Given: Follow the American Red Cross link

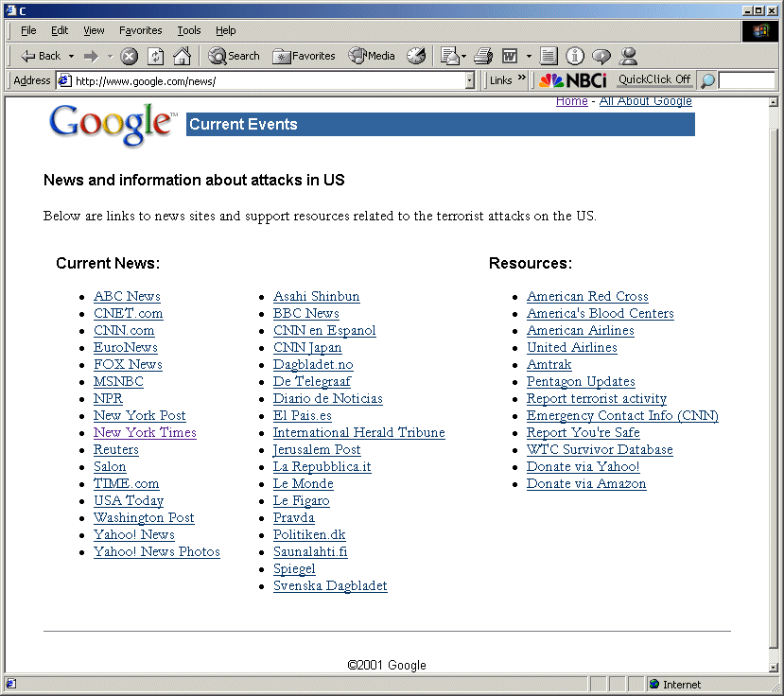Looking at the screenshot, I should tap(587, 297).
